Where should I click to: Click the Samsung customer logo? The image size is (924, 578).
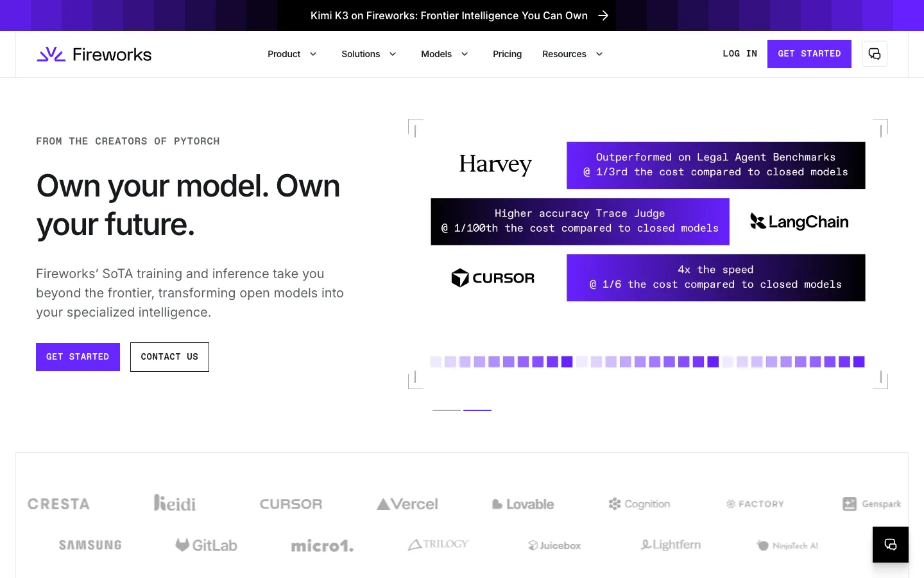[x=90, y=545]
